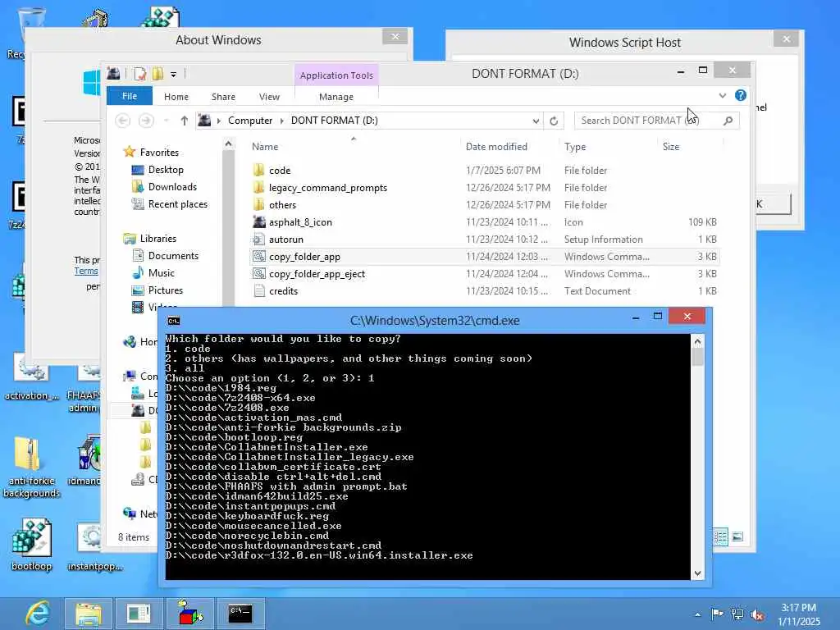
Task: Click the cmd.exe taskbar icon
Action: pyautogui.click(x=240, y=614)
